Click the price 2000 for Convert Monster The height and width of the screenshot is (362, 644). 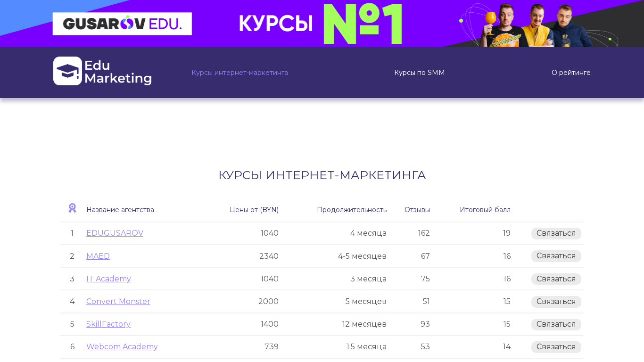[x=268, y=302]
